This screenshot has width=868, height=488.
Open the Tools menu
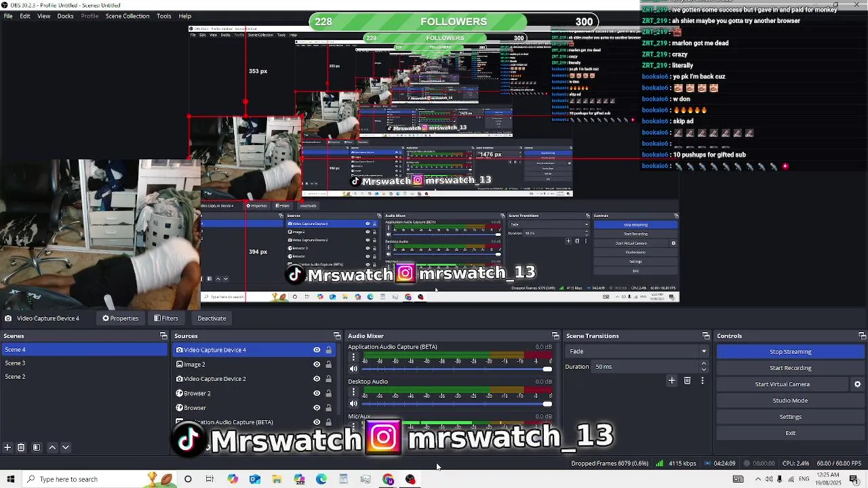click(x=163, y=16)
